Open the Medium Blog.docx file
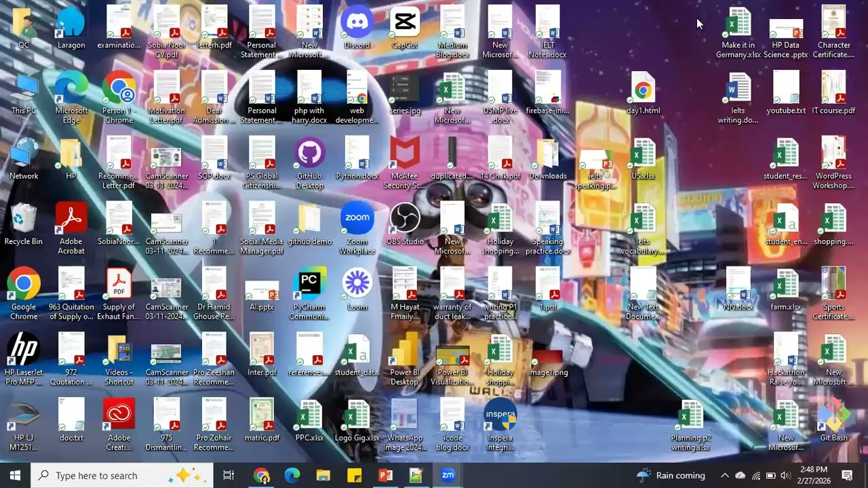Image resolution: width=868 pixels, height=488 pixels. (x=452, y=33)
